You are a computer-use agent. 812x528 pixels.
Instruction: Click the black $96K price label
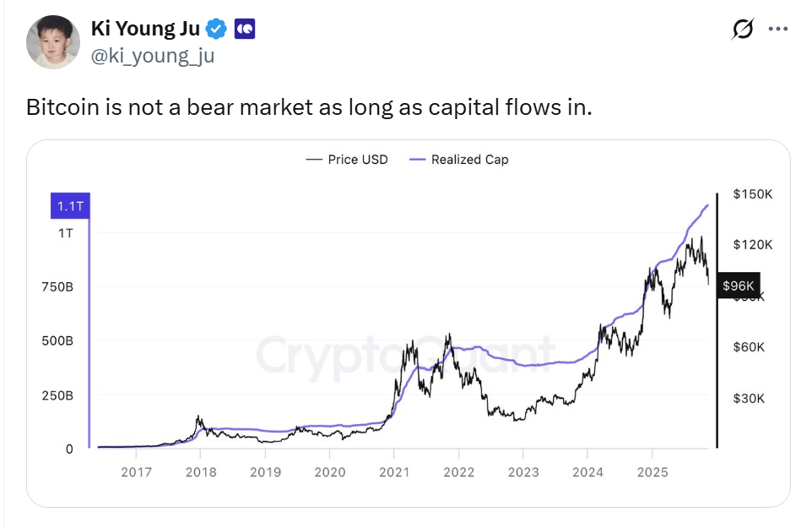click(x=739, y=286)
